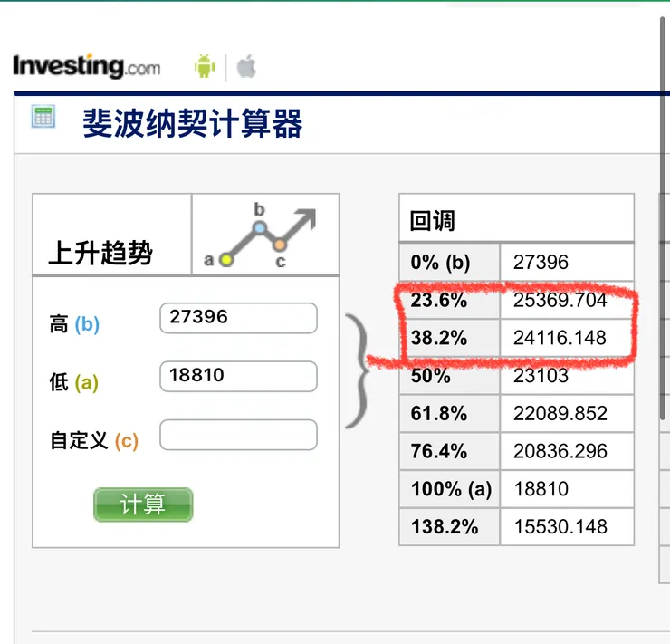Screen dimensions: 670x644
Task: Open the Android app icon link
Action: pos(205,66)
